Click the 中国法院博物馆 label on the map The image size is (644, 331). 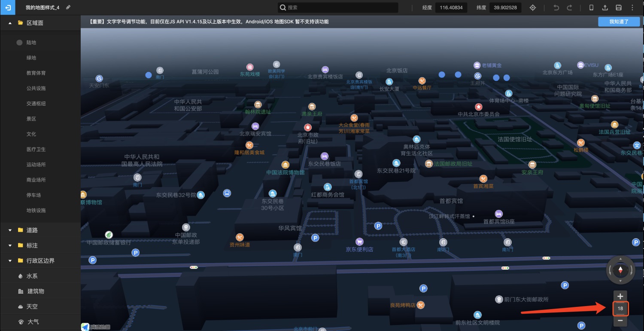click(x=285, y=172)
